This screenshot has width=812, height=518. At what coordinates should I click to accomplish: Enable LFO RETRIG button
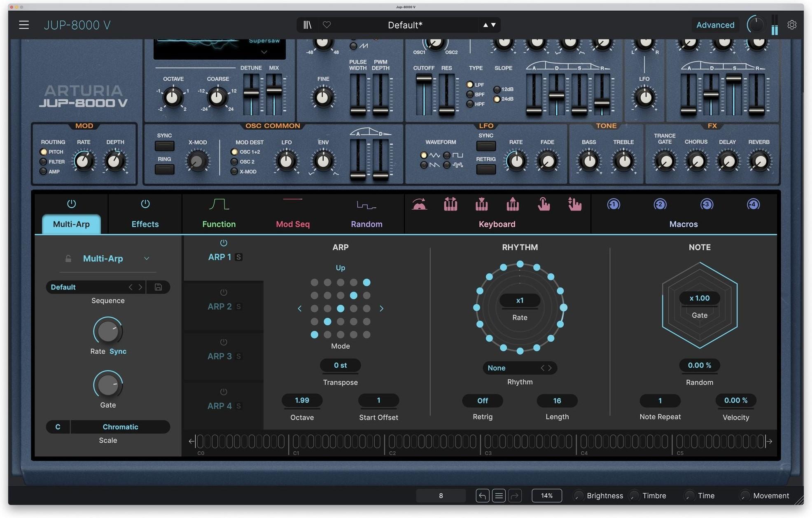tap(485, 169)
